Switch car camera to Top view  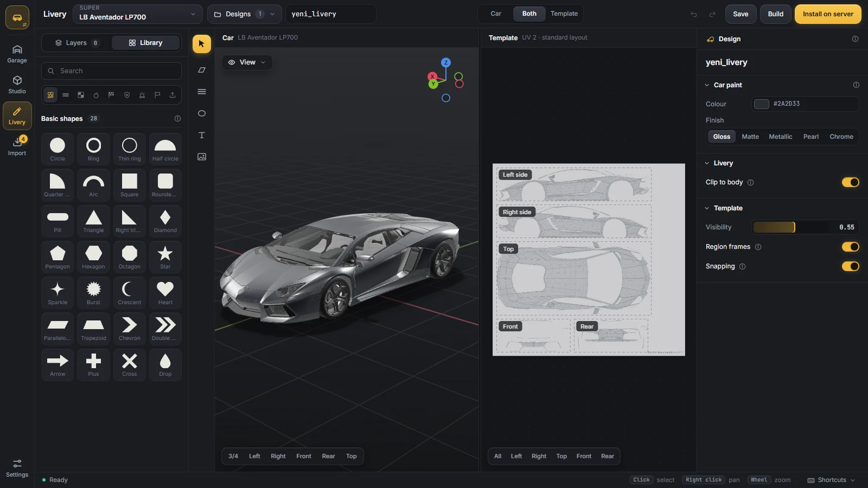[352, 457]
